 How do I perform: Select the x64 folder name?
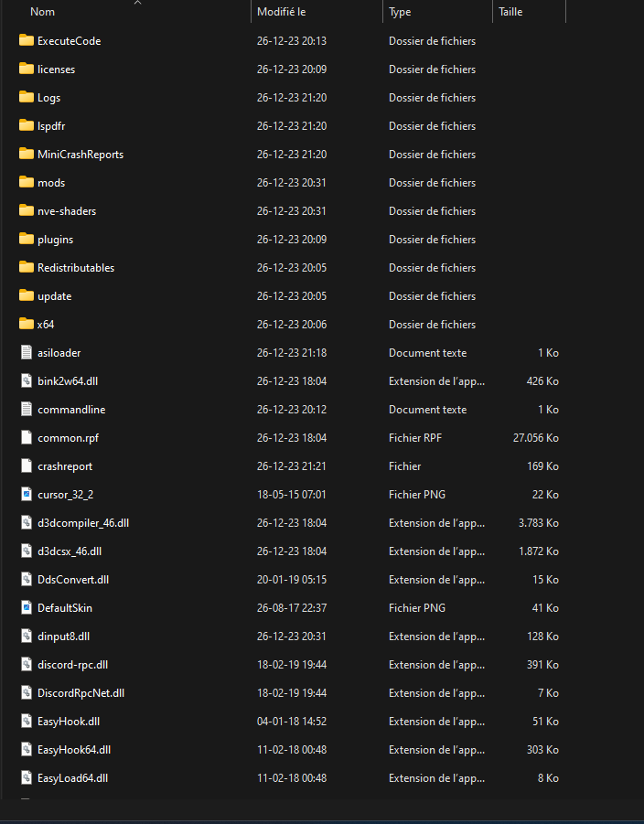(x=45, y=325)
